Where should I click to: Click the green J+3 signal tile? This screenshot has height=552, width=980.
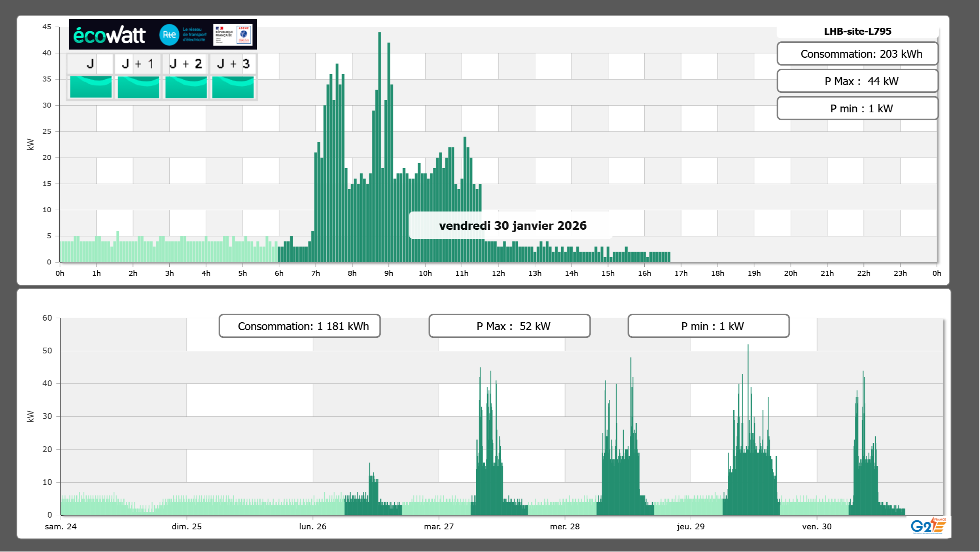pyautogui.click(x=233, y=87)
